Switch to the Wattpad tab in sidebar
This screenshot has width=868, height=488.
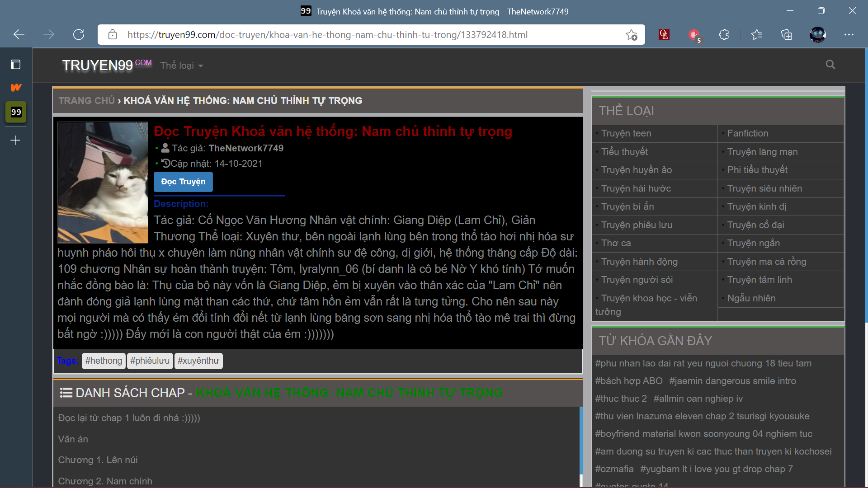16,87
